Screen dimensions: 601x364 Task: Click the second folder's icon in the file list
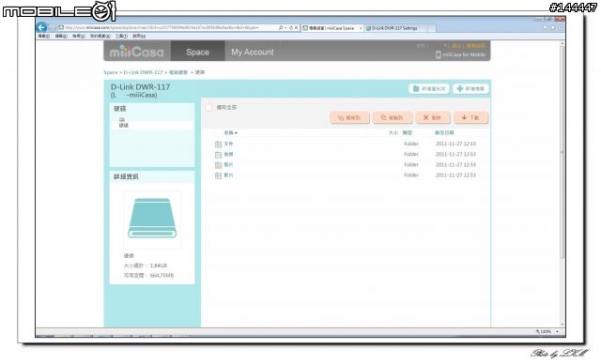[218, 155]
